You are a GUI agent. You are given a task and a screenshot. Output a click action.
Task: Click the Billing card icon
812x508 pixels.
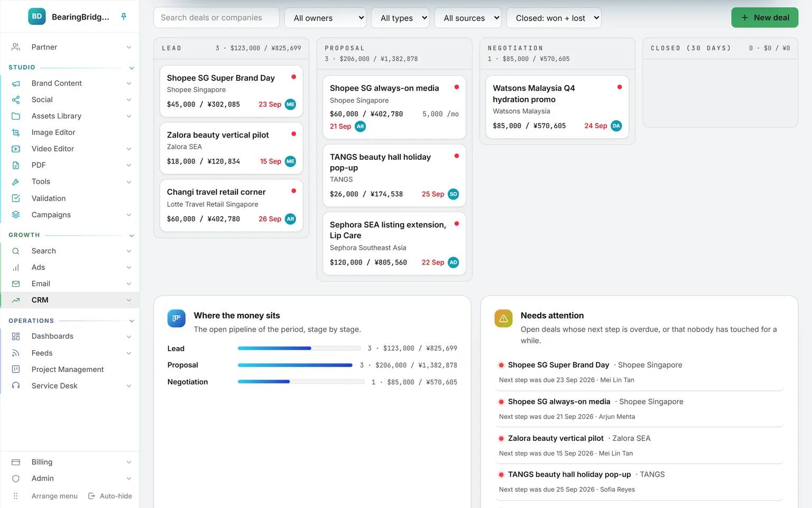coord(16,462)
